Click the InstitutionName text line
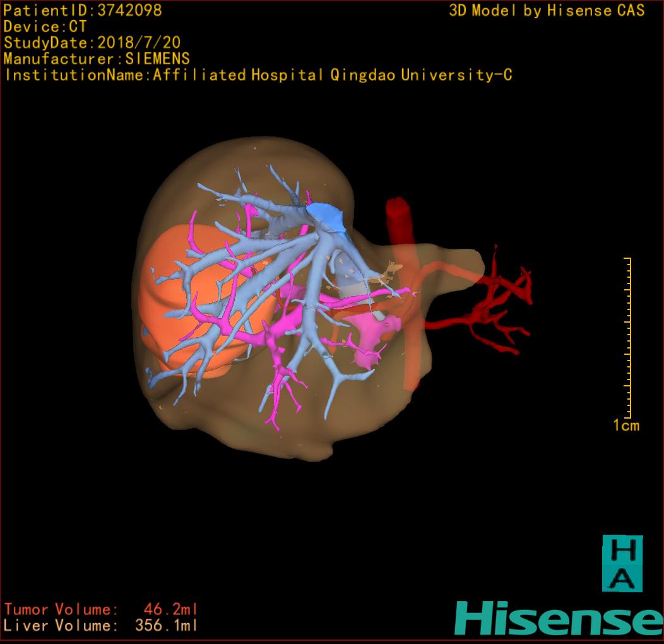Image resolution: width=664 pixels, height=644 pixels. 258,75
